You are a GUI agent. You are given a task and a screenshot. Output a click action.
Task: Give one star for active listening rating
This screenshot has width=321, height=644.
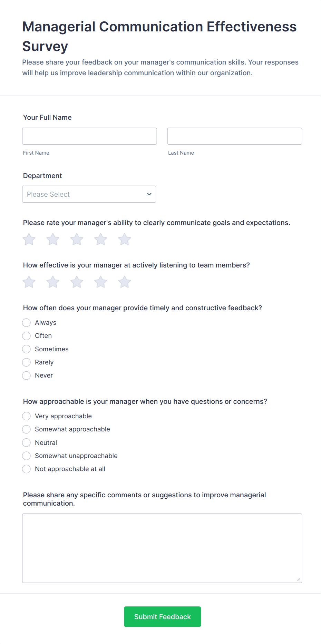point(29,282)
